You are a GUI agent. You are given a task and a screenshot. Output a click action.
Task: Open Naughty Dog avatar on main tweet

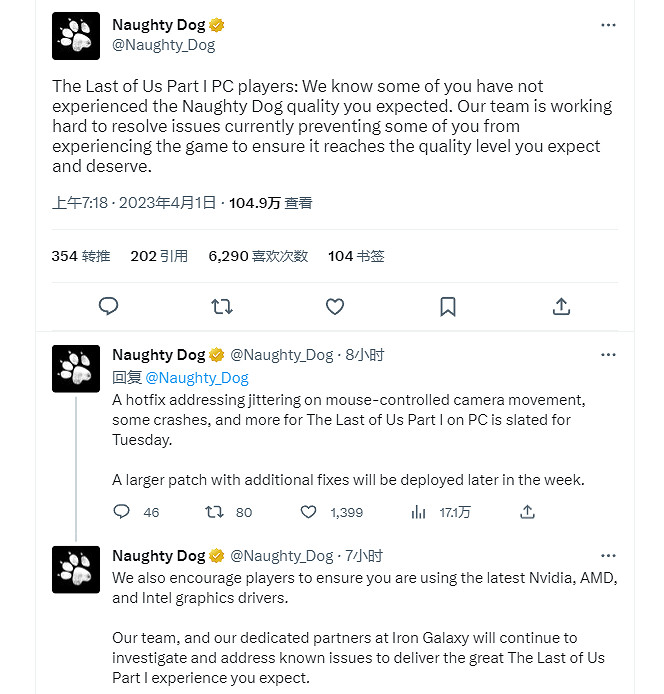pyautogui.click(x=76, y=36)
